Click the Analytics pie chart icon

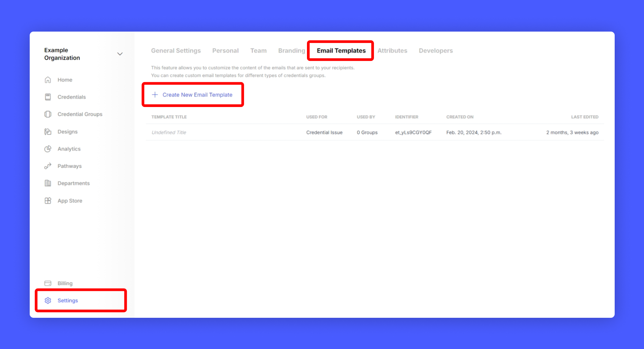pos(48,149)
